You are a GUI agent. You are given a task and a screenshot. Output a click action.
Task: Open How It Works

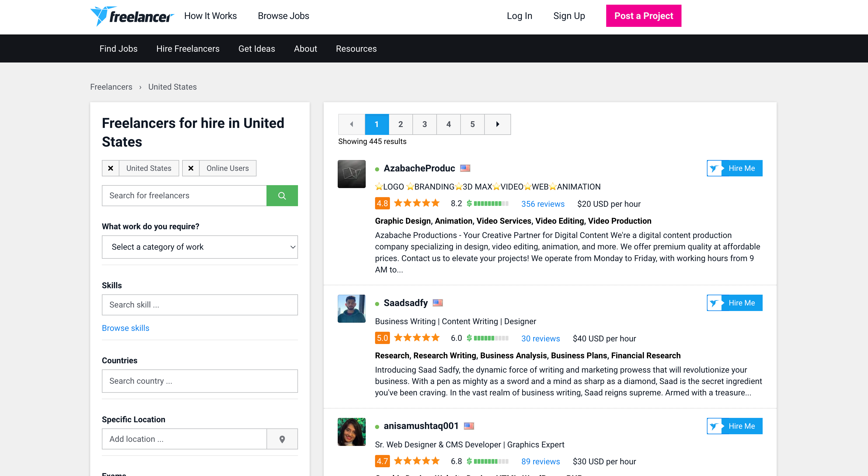210,16
